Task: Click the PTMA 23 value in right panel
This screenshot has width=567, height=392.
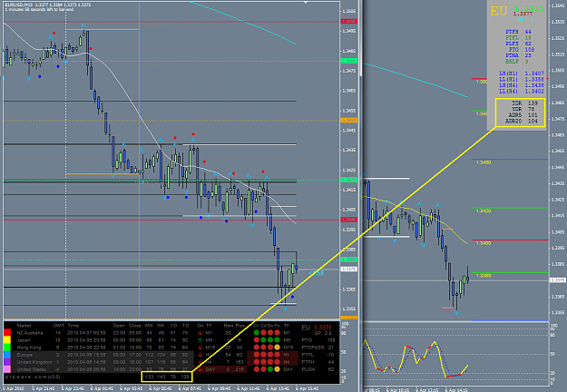Action: pos(519,55)
